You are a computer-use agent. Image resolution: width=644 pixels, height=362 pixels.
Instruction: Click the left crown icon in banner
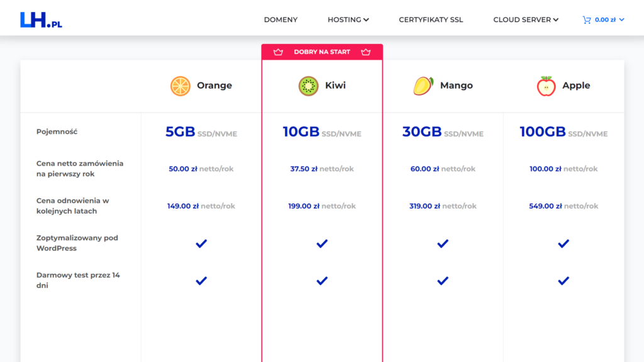click(278, 52)
